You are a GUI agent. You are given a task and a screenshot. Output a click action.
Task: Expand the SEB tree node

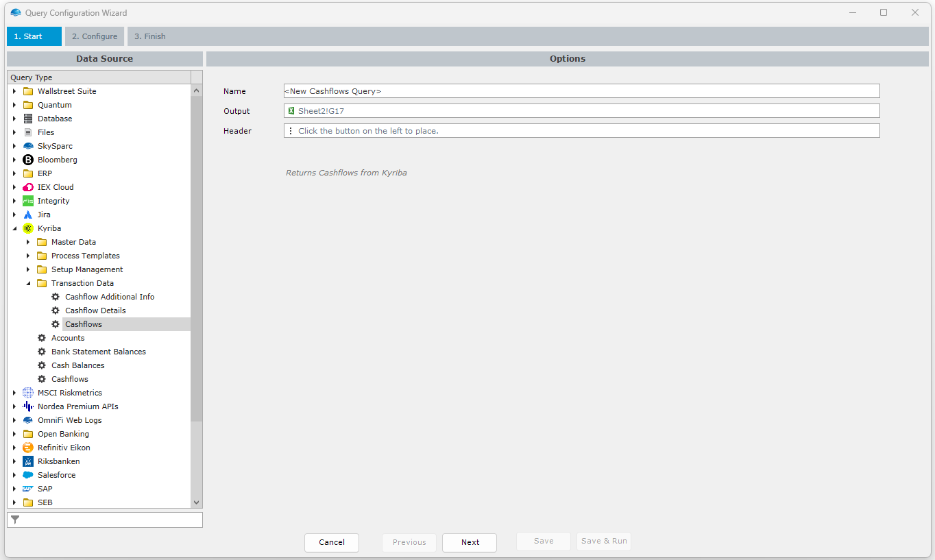14,502
